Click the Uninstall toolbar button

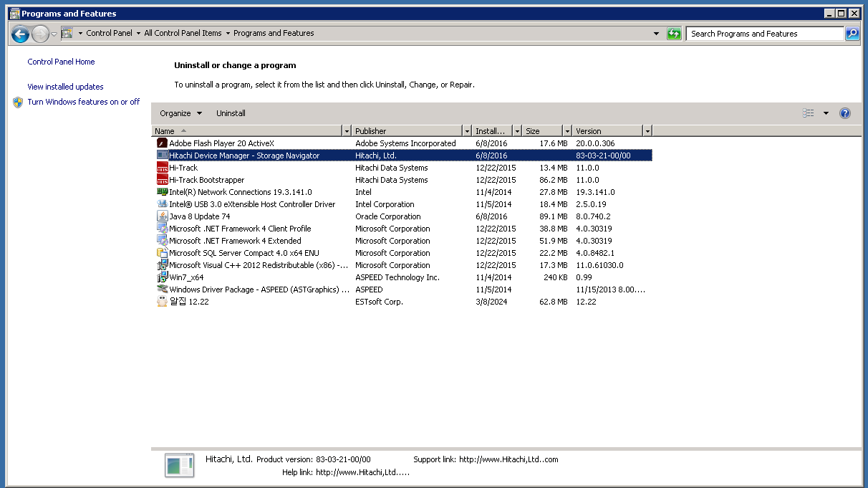[231, 113]
